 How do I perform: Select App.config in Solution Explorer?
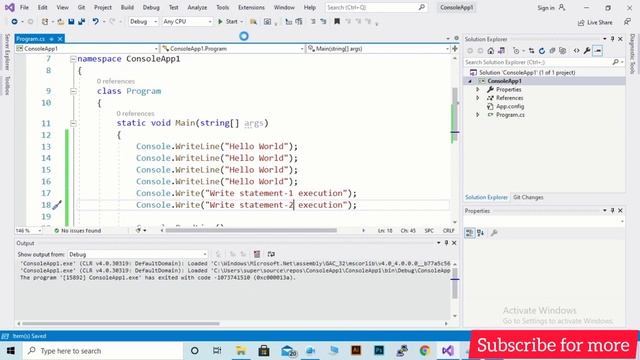[510, 107]
